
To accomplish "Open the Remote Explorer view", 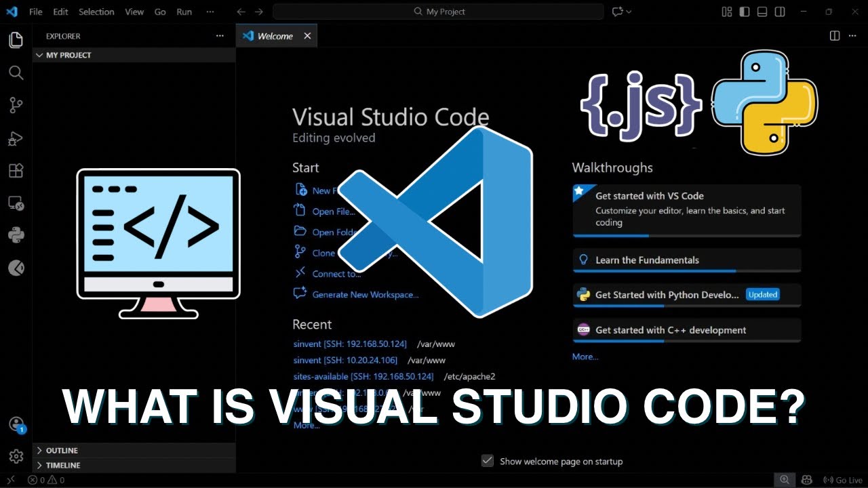I will click(16, 203).
